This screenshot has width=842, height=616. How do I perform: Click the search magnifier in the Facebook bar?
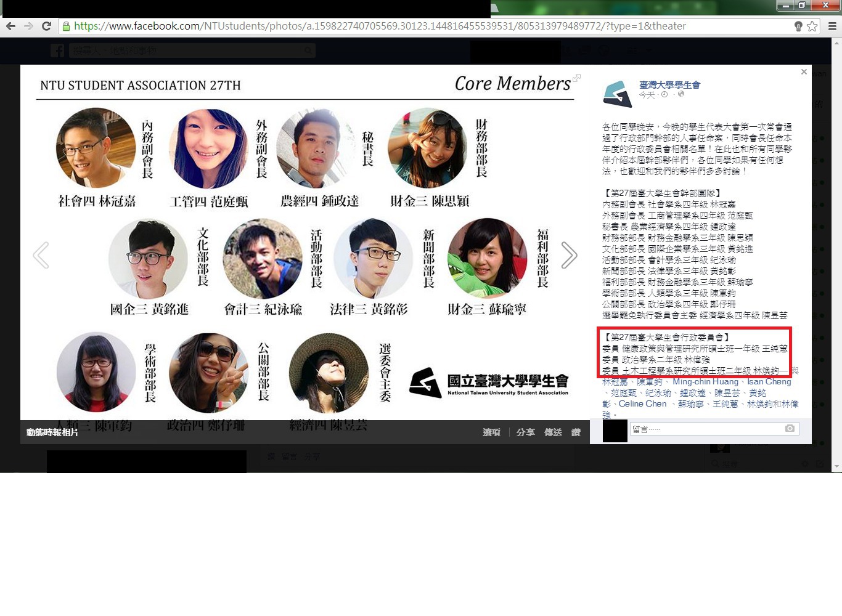[x=308, y=51]
